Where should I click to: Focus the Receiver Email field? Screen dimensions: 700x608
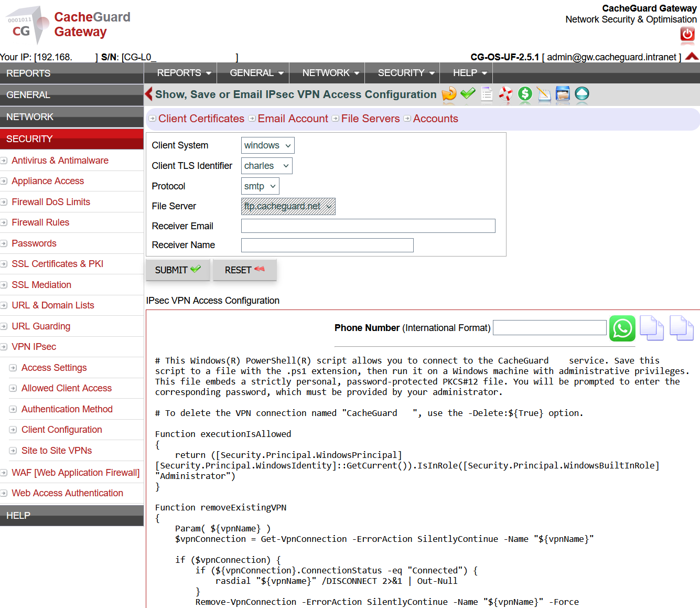coord(368,226)
